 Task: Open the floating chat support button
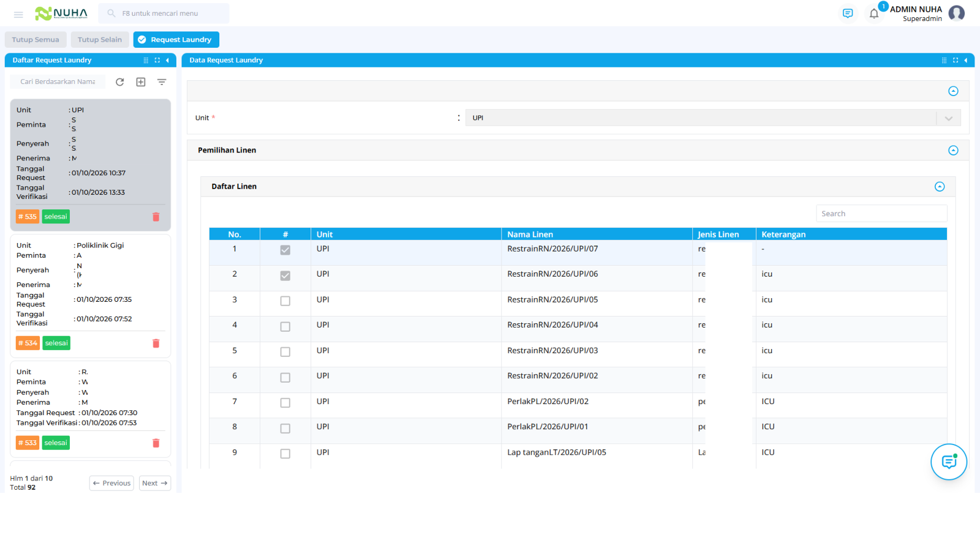point(949,462)
